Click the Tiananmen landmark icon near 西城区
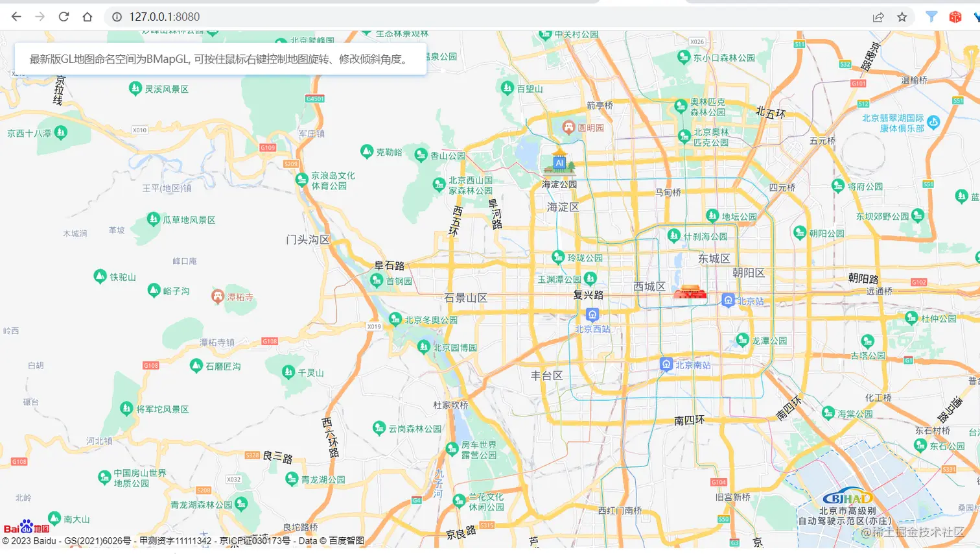This screenshot has height=554, width=980. pos(690,292)
